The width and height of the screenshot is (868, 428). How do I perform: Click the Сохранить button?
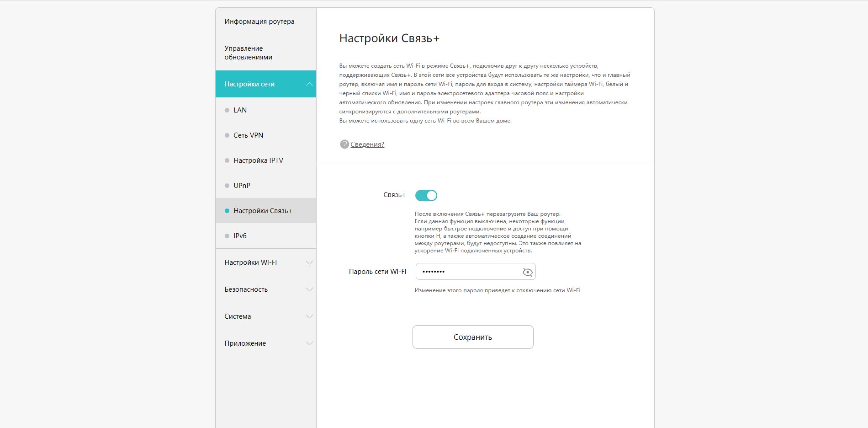[x=473, y=337]
